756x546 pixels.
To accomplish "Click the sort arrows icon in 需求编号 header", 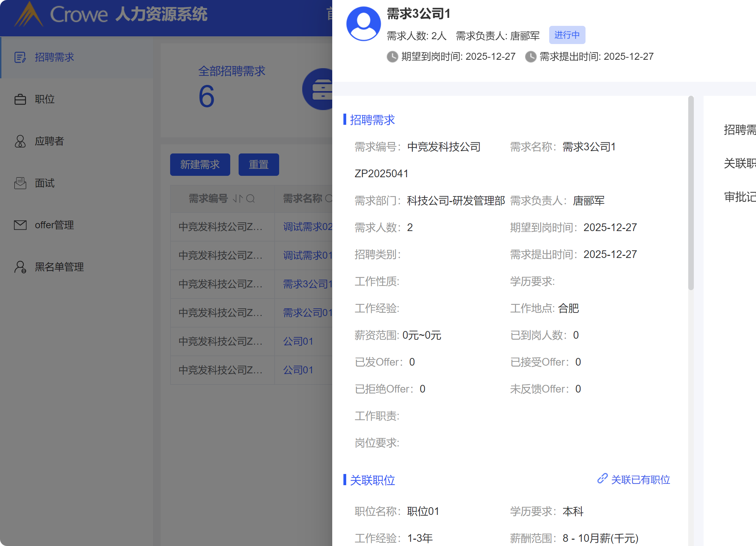I will [x=238, y=199].
